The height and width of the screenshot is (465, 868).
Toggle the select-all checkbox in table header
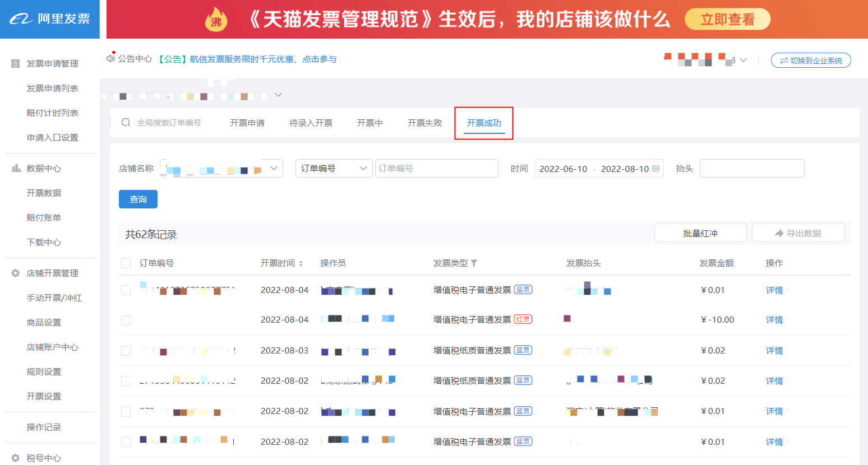pyautogui.click(x=126, y=263)
